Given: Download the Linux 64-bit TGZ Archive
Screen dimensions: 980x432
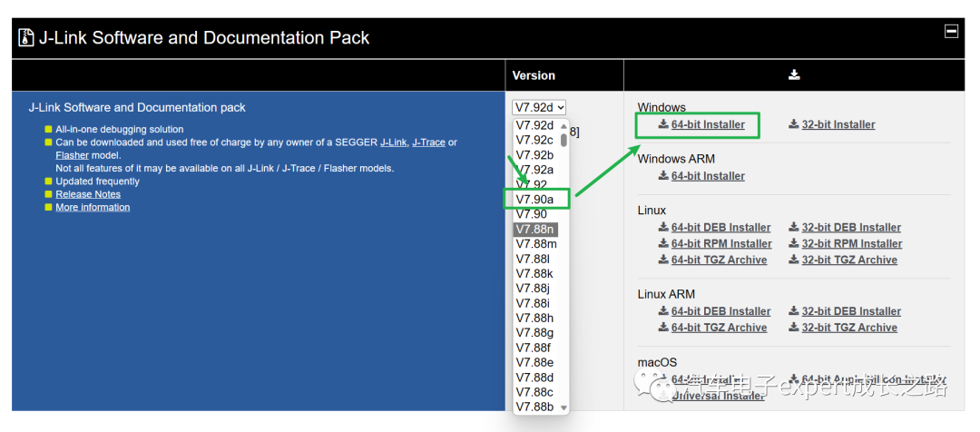Looking at the screenshot, I should point(719,260).
